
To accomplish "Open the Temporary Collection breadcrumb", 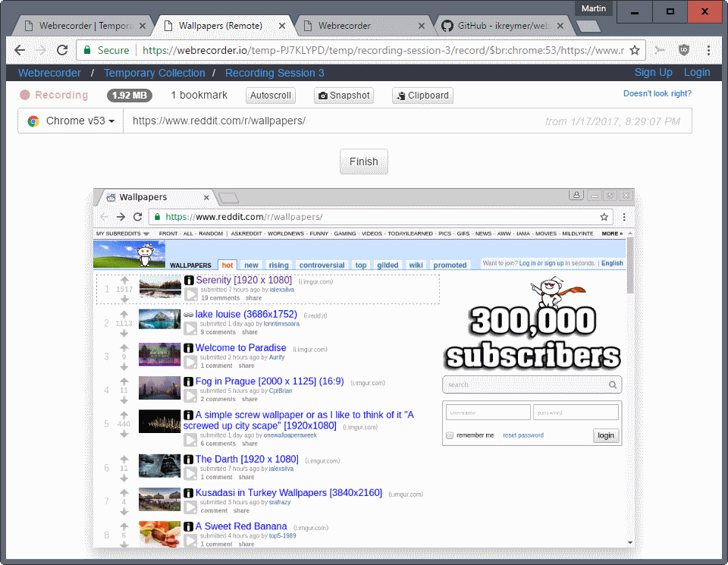I will click(x=154, y=73).
